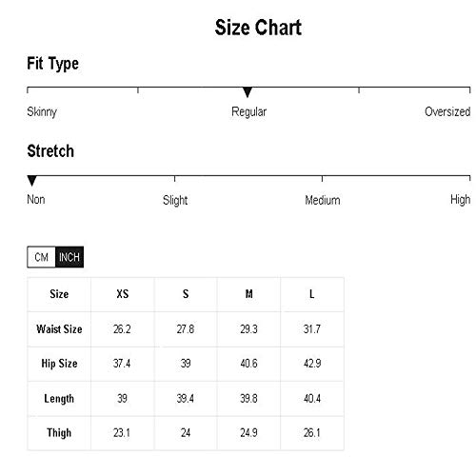
Task: Click the Thigh row header
Action: pos(59,433)
